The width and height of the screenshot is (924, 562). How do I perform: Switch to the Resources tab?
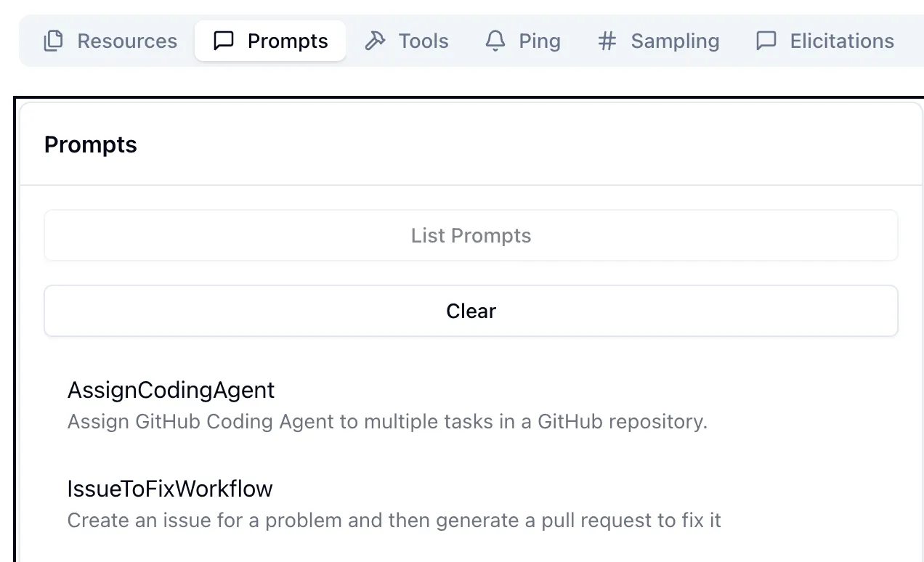[127, 41]
